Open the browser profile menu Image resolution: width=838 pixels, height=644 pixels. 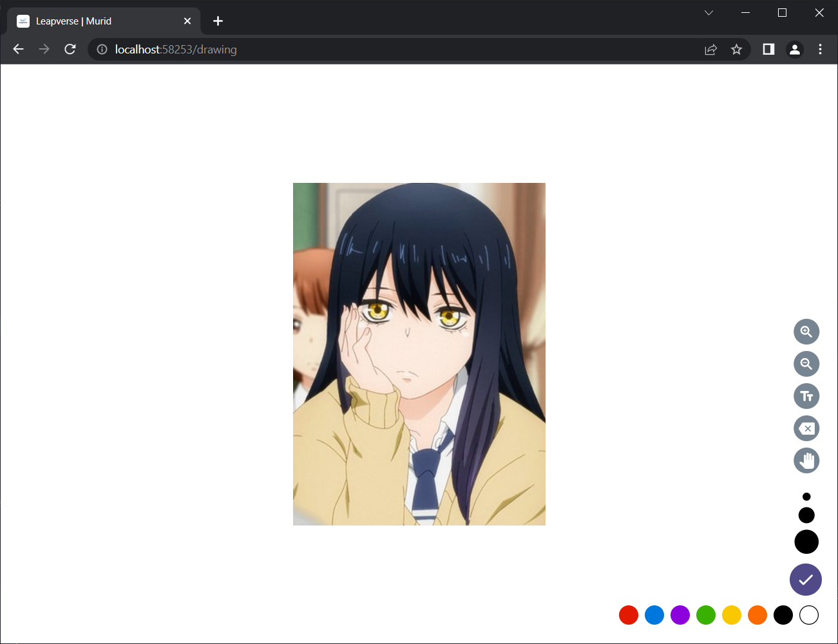(x=795, y=50)
